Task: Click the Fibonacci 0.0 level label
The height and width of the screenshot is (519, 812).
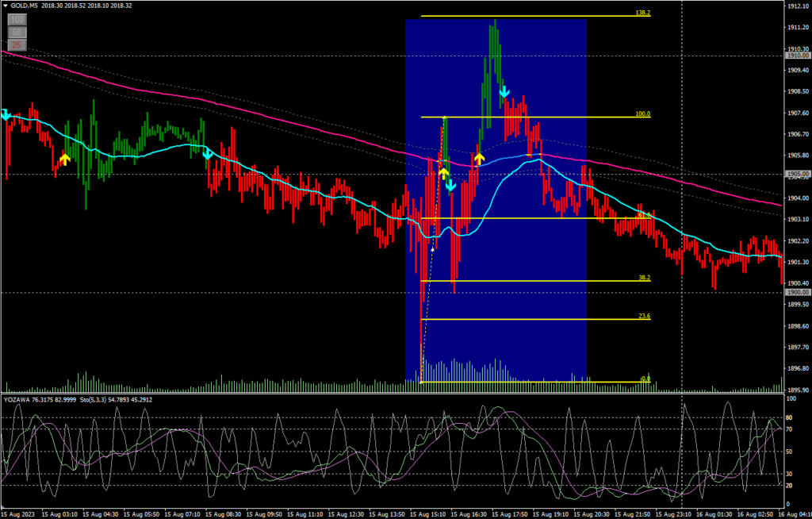Action: (645, 379)
